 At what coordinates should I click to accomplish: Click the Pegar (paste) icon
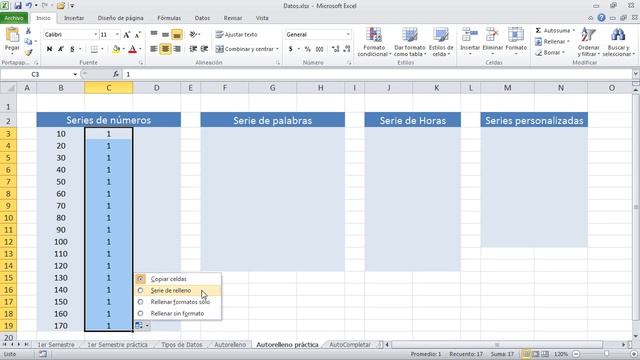click(12, 36)
